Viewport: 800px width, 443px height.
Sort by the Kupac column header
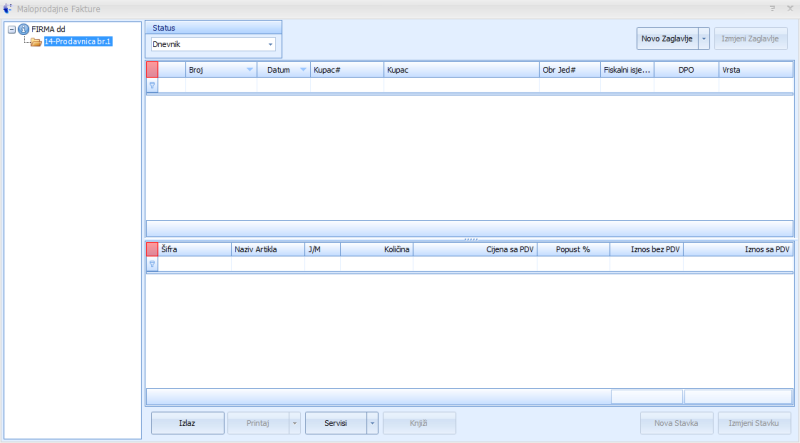click(460, 70)
